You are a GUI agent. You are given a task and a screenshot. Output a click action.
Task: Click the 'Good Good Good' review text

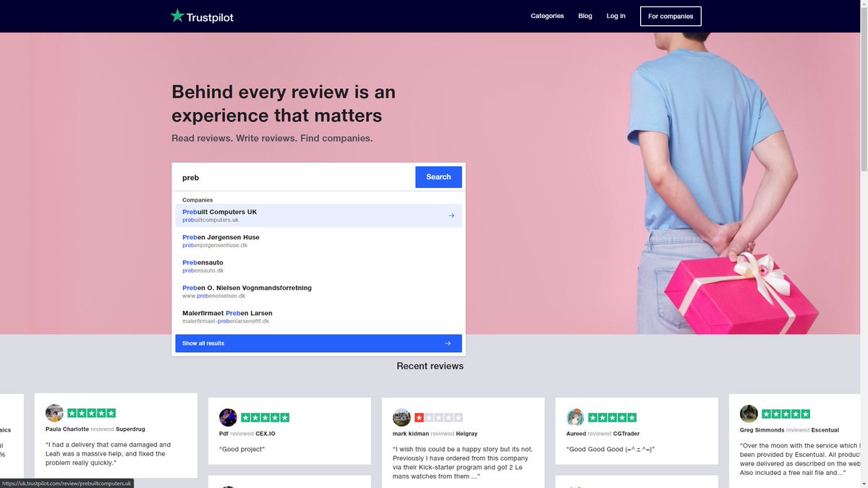610,449
